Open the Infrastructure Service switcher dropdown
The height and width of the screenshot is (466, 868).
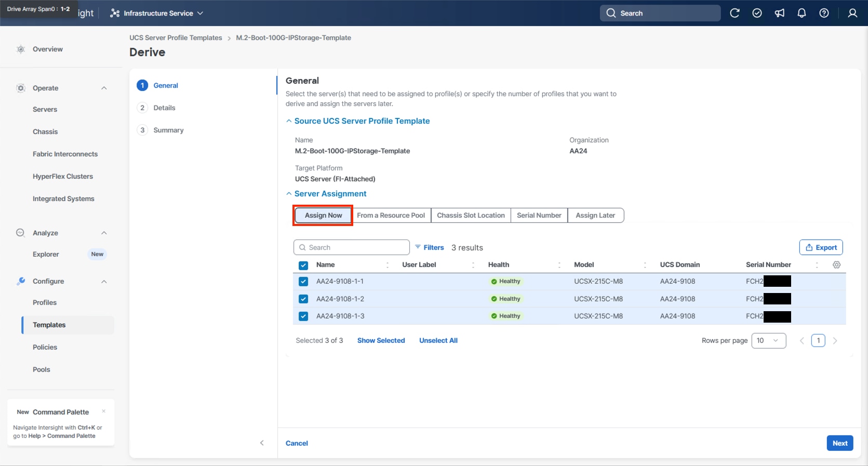coord(157,13)
